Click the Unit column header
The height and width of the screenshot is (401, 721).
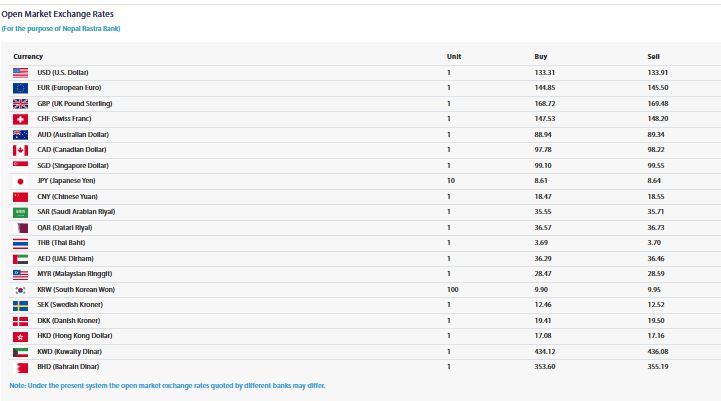coord(453,56)
